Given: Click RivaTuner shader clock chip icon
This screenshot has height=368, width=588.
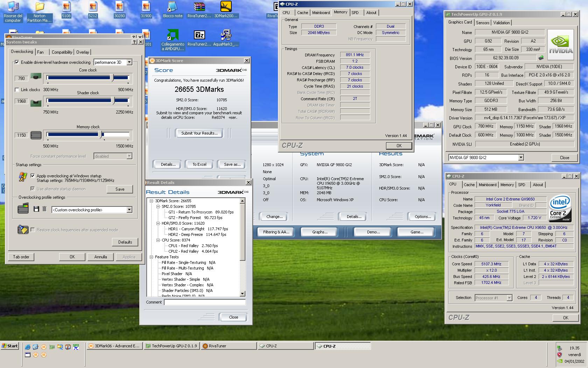Looking at the screenshot, I should (36, 103).
